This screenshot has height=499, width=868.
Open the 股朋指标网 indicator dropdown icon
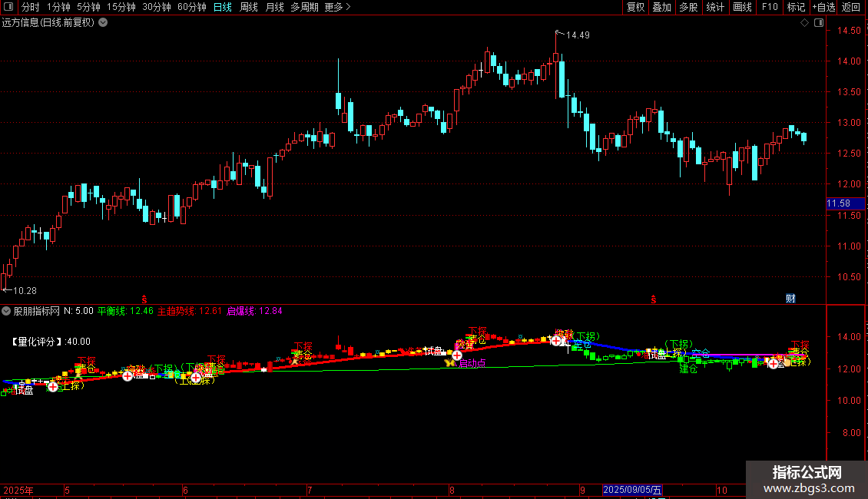coord(6,311)
